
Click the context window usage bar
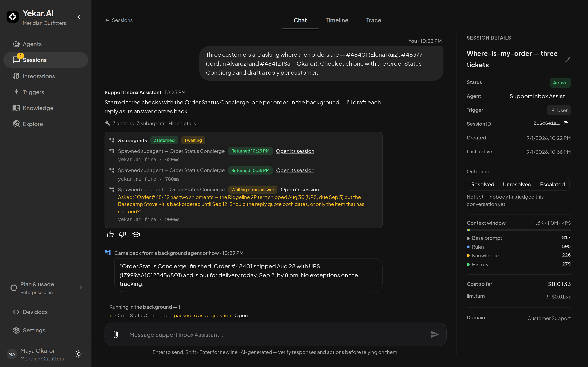coord(519,230)
